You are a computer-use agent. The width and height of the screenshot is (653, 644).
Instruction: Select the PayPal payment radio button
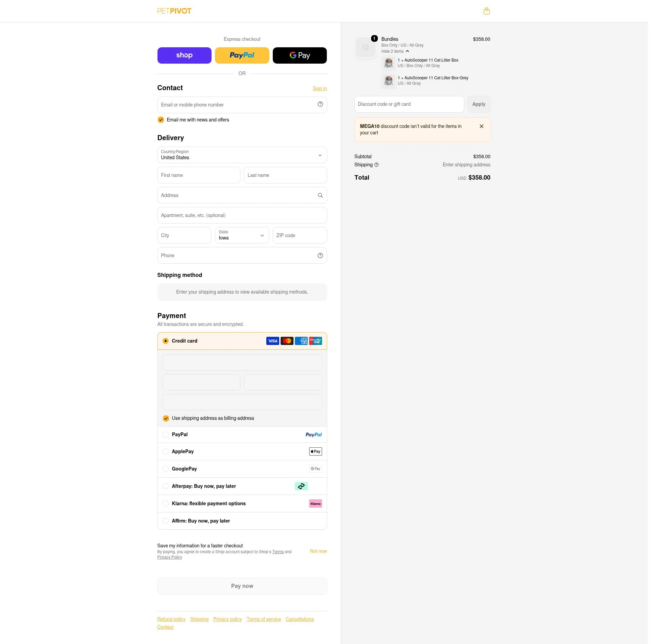click(x=166, y=435)
